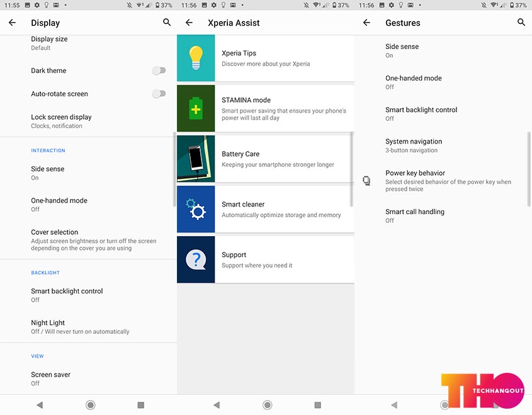
Task: Open Smart backlight control in Gestures screen
Action: (x=443, y=114)
